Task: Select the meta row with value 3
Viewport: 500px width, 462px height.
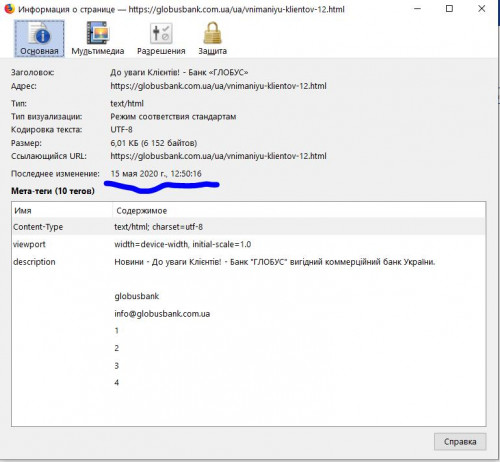Action: pos(248,366)
